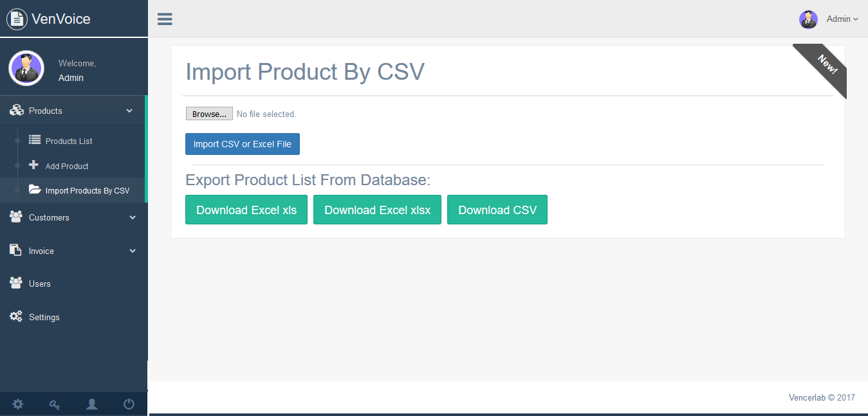Click the key icon in sidebar footer
The width and height of the screenshot is (868, 416).
point(55,404)
